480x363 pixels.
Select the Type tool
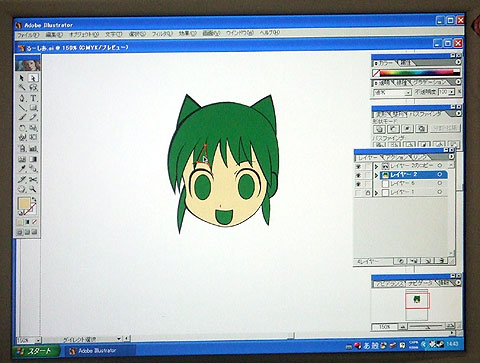coord(33,98)
